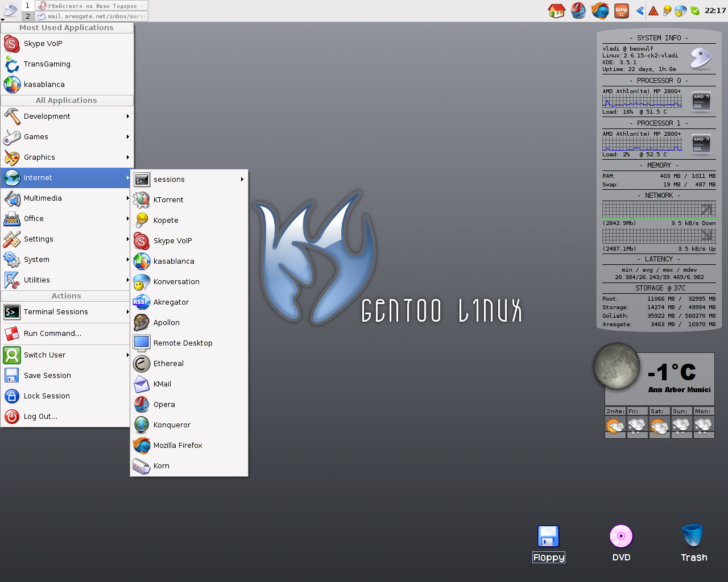Expand the System submenu arrow
Viewport: 728px width, 582px height.
point(128,260)
